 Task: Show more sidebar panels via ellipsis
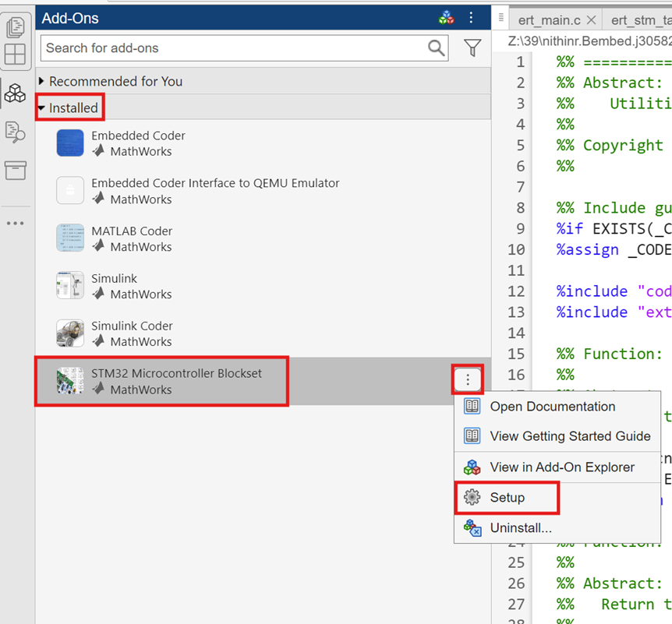click(x=15, y=224)
